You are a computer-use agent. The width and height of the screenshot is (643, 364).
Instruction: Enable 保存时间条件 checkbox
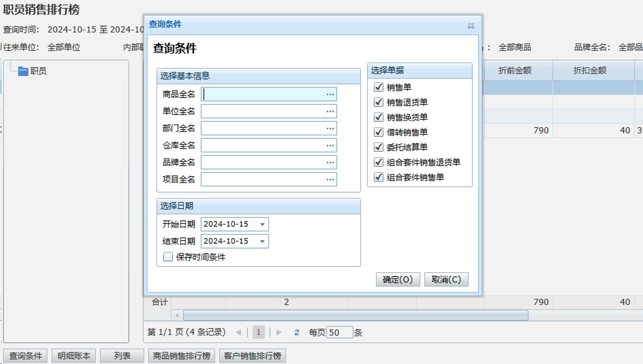[x=168, y=257]
